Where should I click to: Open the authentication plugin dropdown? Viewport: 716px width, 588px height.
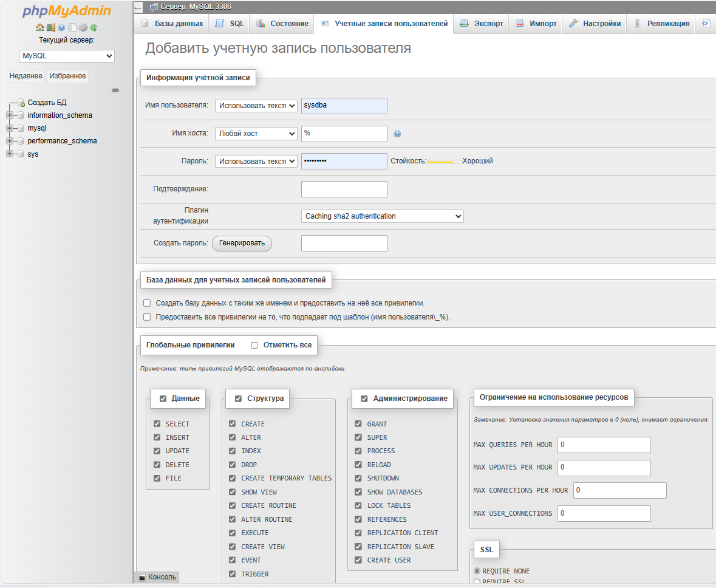point(382,216)
